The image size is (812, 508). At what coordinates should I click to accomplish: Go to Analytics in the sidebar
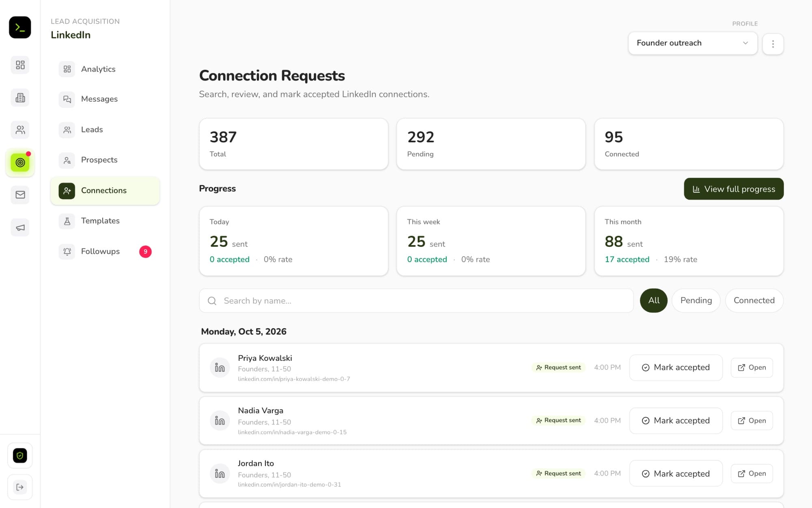point(105,69)
